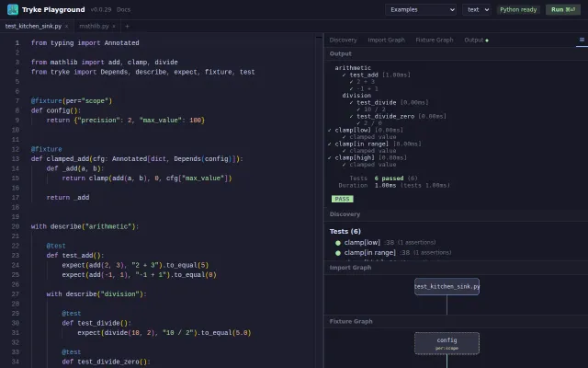Image resolution: width=588 pixels, height=368 pixels.
Task: Click test_add result line in output
Action: [x=376, y=75]
